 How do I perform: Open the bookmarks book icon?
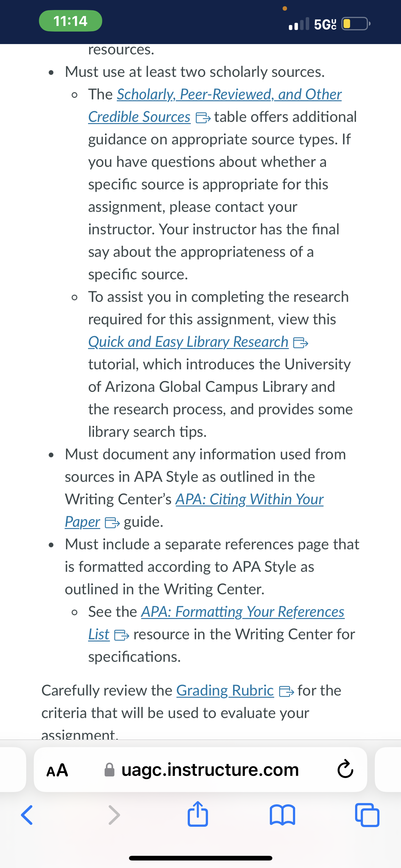point(283,815)
